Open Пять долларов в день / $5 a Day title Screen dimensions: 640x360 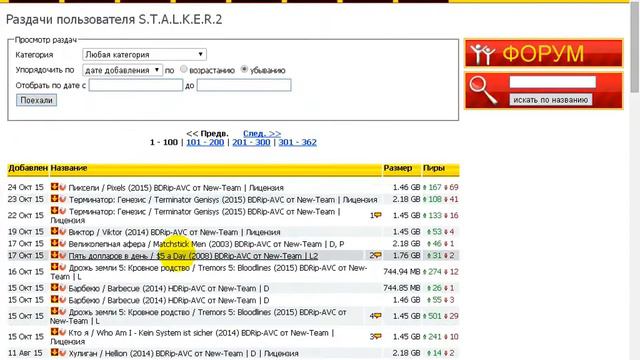click(193, 256)
